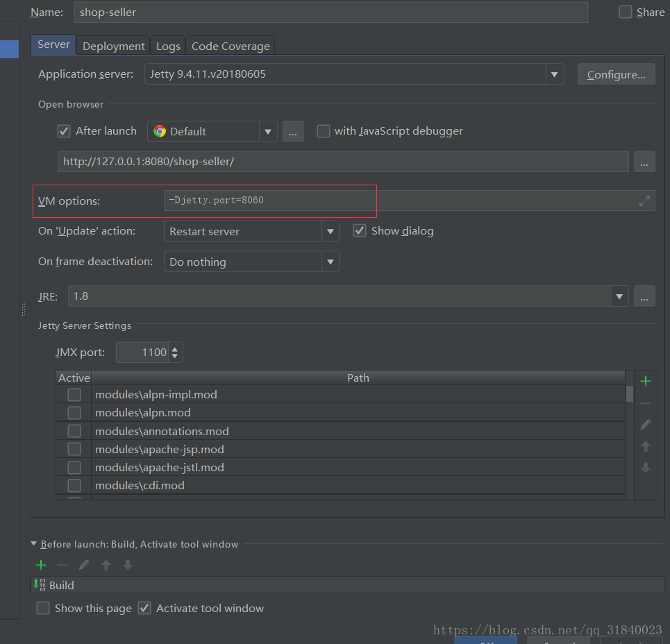Image resolution: width=670 pixels, height=644 pixels.
Task: Move Jetty module path up
Action: [x=646, y=446]
